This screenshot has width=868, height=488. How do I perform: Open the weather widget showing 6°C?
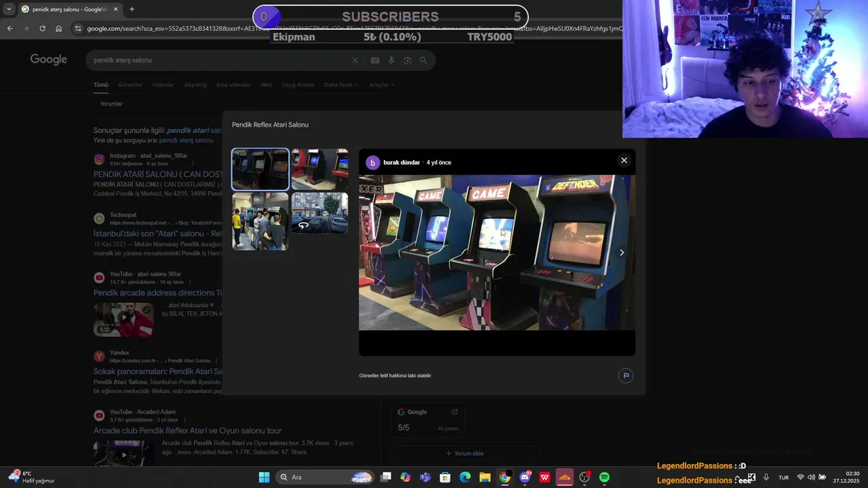31,477
